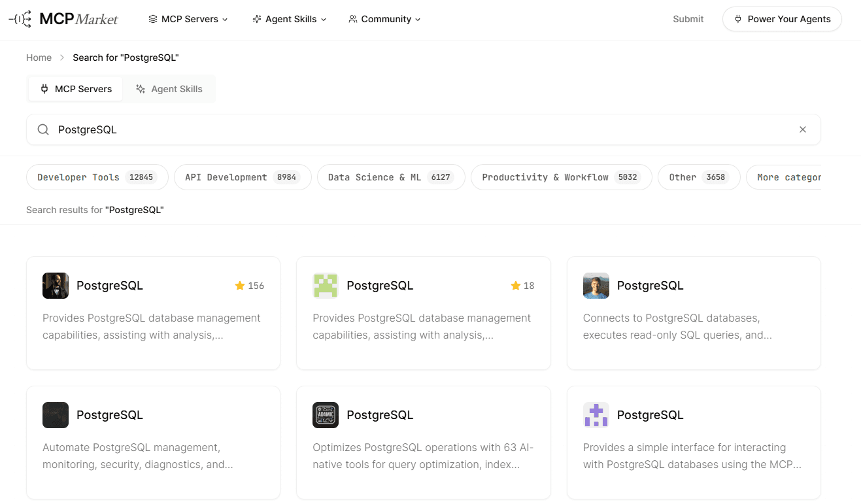Click the star rating icon showing 156
The height and width of the screenshot is (504, 861).
pyautogui.click(x=239, y=286)
